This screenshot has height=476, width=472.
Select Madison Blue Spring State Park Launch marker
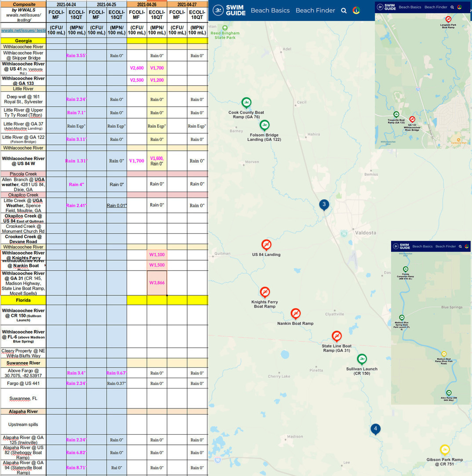(x=402, y=318)
